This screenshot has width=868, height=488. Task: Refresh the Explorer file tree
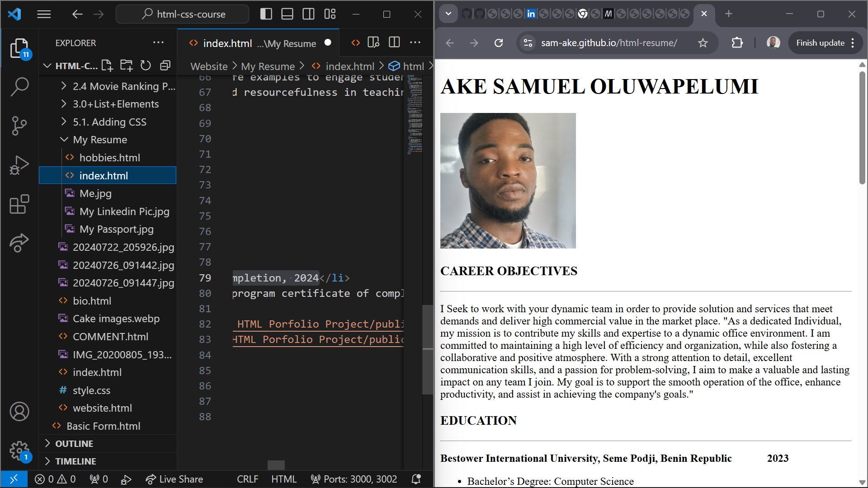[146, 66]
